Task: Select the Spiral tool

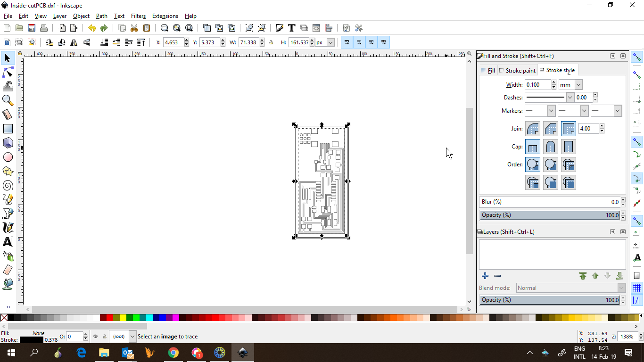Action: pos(8,185)
